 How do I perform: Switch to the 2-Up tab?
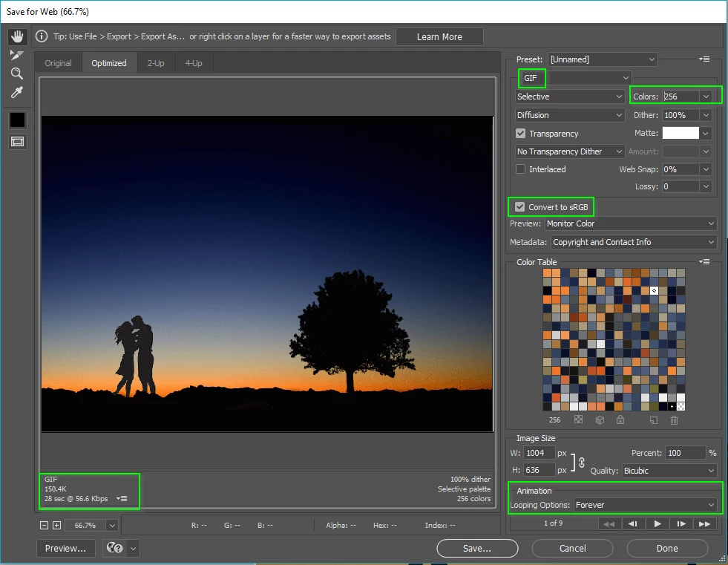click(x=156, y=63)
